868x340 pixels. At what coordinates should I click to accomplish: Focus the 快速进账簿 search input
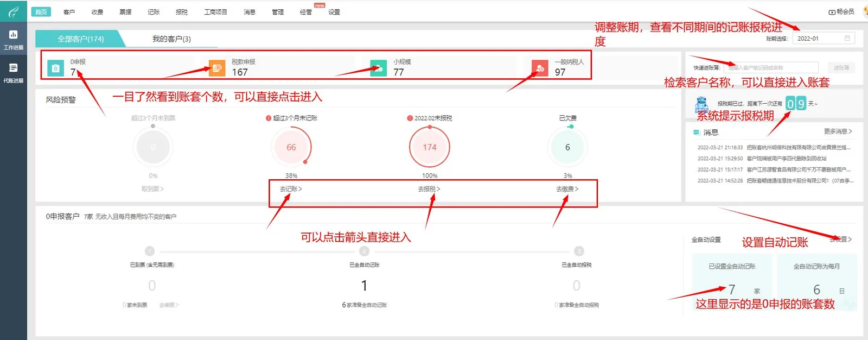click(x=771, y=67)
